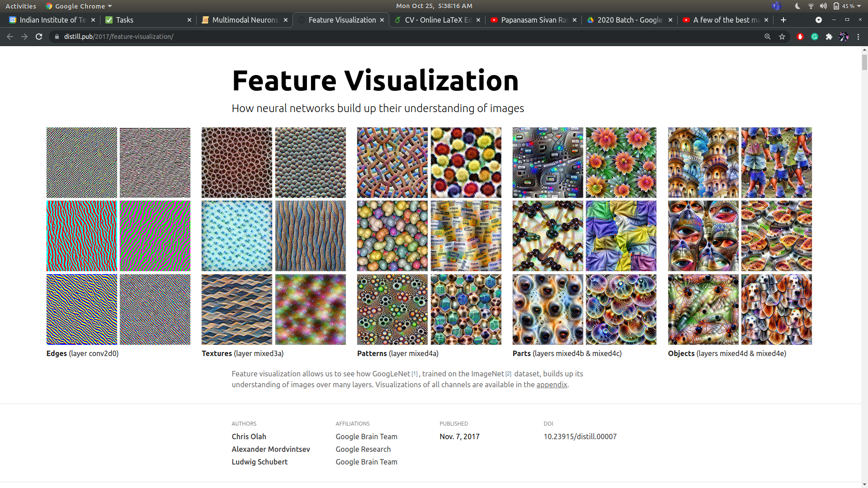The width and height of the screenshot is (868, 488).
Task: Open the Extensions puzzle icon
Action: pos(829,37)
